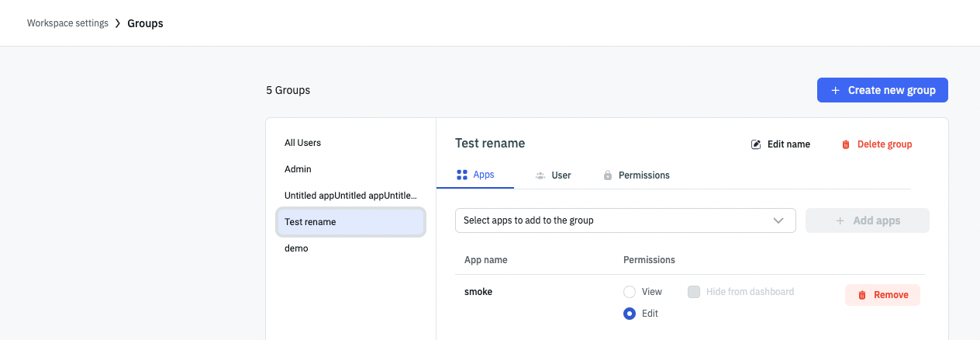
Task: Switch to the Permissions tab
Action: click(x=644, y=175)
